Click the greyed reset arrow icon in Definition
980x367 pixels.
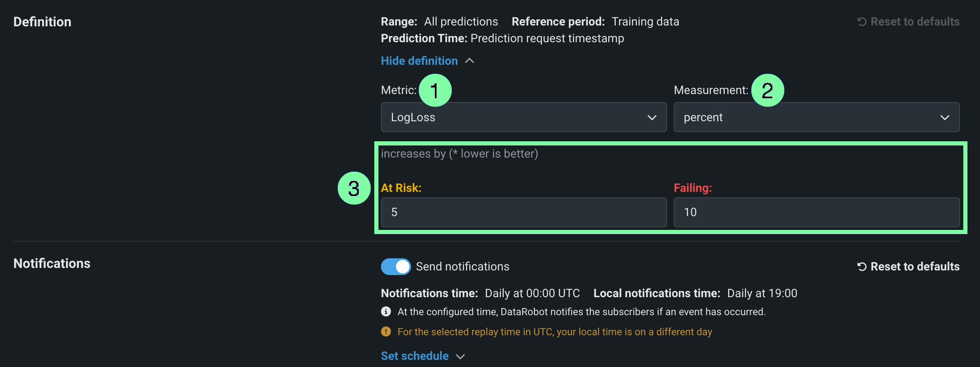click(862, 22)
